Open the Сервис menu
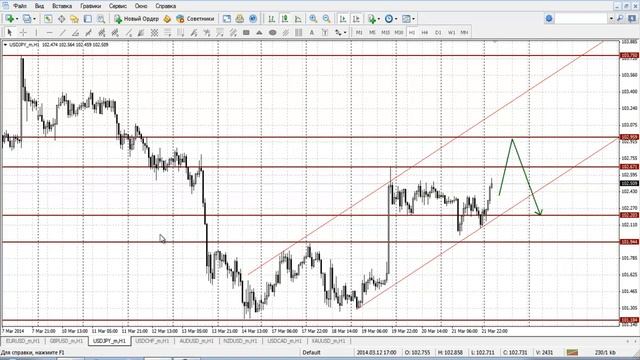The height and width of the screenshot is (360, 640). tap(118, 6)
